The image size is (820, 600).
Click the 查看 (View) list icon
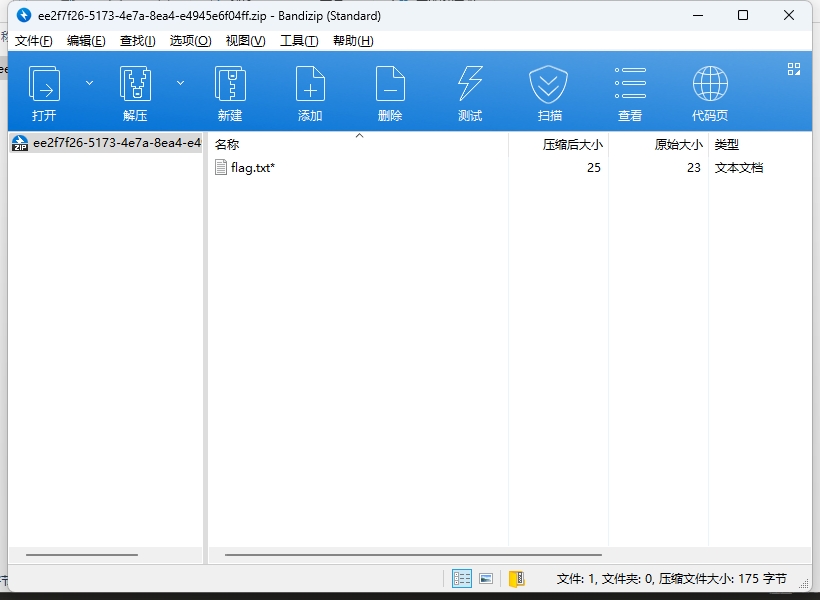[x=630, y=83]
